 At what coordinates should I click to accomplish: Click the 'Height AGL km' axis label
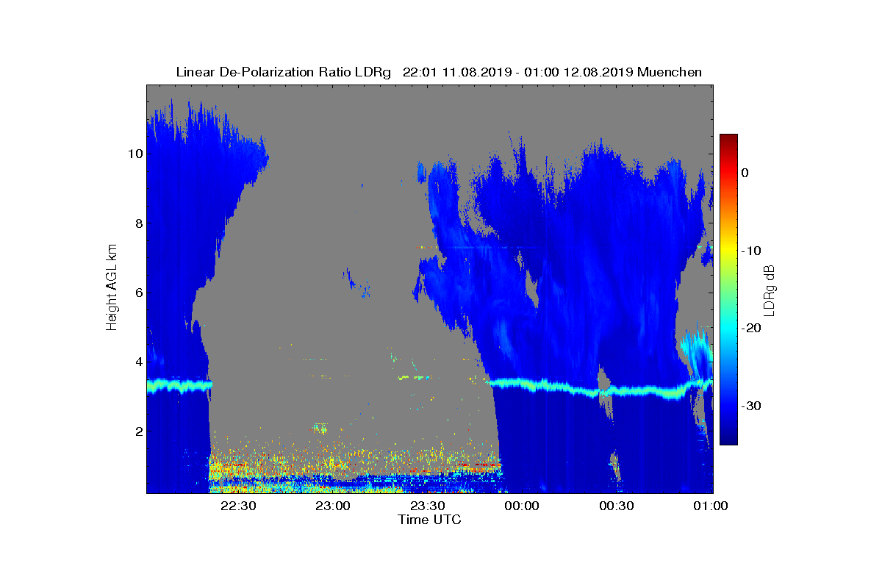point(112,288)
